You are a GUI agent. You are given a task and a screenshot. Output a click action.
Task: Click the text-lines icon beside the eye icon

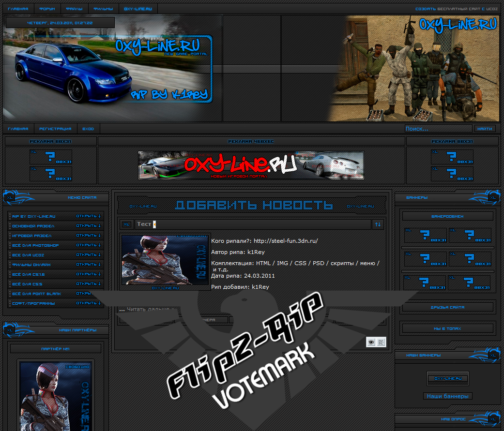click(381, 342)
